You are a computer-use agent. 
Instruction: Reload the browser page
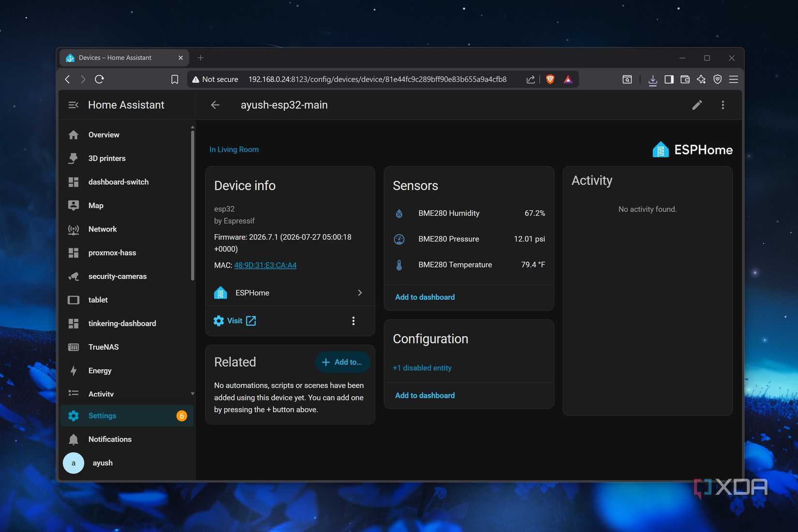(99, 79)
